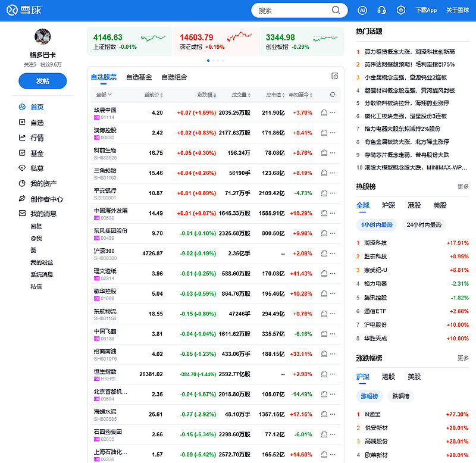Click 下载App link in header
Image resolution: width=476 pixels, height=463 pixels.
(426, 10)
